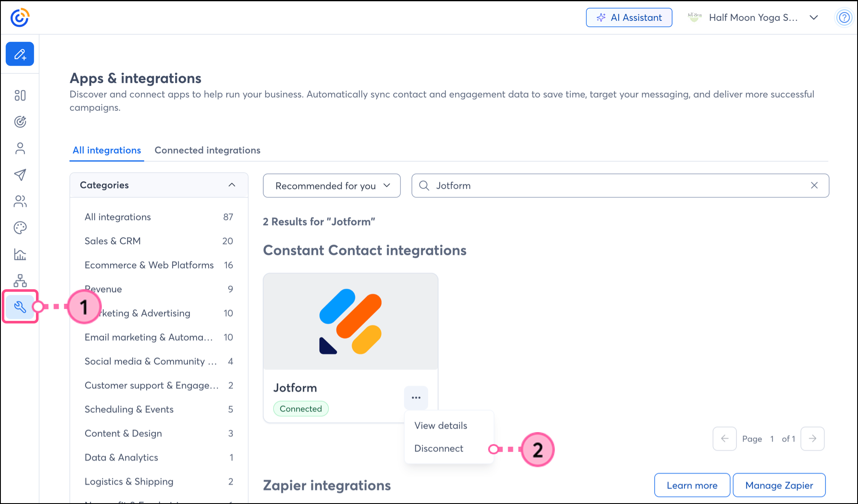Select Content & Design category
Screen dimensions: 858x504
(159, 433)
